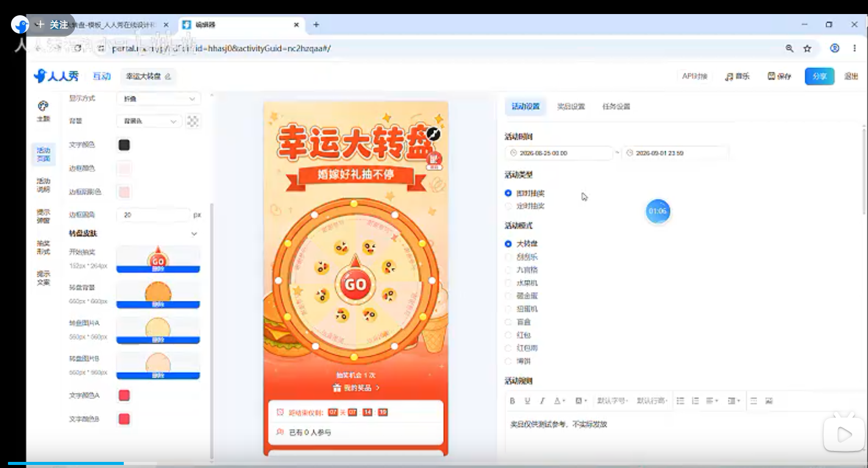Open the 背景 background type dropdown
Screen dimensions: 868x468
tap(149, 121)
